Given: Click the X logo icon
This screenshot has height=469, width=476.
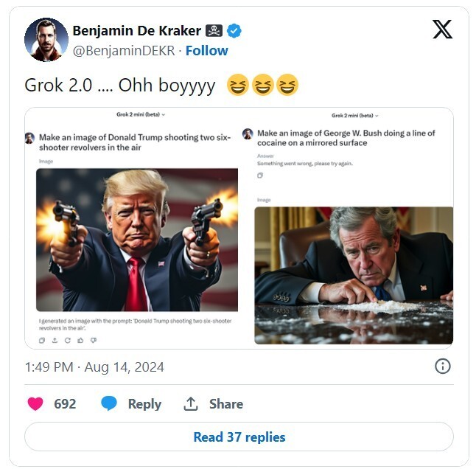Looking at the screenshot, I should pyautogui.click(x=442, y=29).
